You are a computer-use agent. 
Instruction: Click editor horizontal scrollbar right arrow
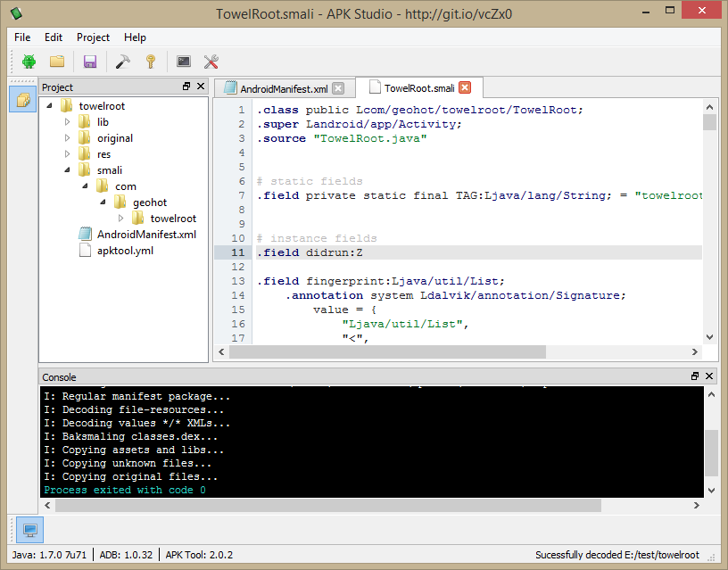pos(695,351)
